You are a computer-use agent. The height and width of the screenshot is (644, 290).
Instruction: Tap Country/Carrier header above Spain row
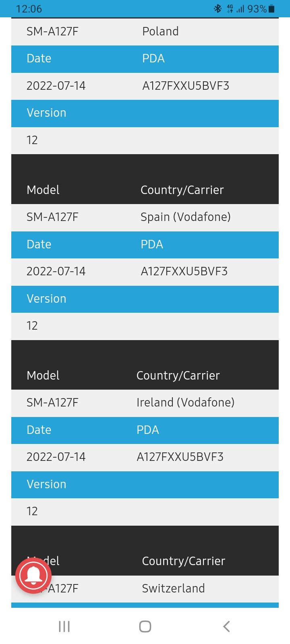click(x=182, y=190)
